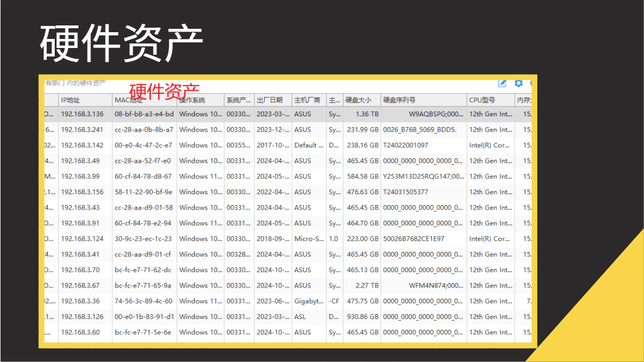The image size is (644, 362).
Task: Select MAC address 58-11-22-90-bf-9e
Action: pos(143,192)
